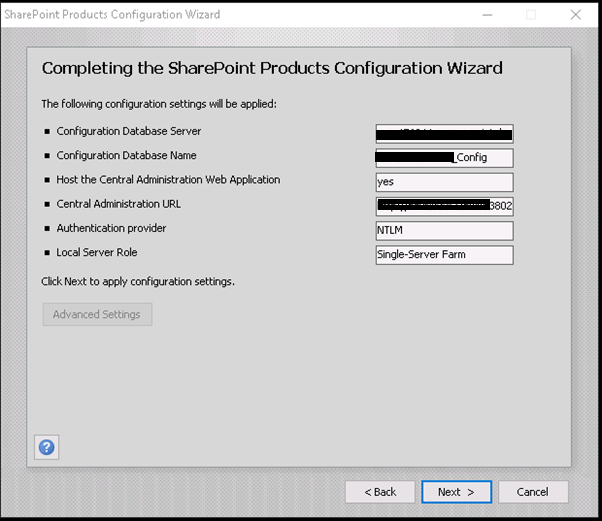Go back with the < Back button
This screenshot has width=602, height=521.
coord(380,492)
